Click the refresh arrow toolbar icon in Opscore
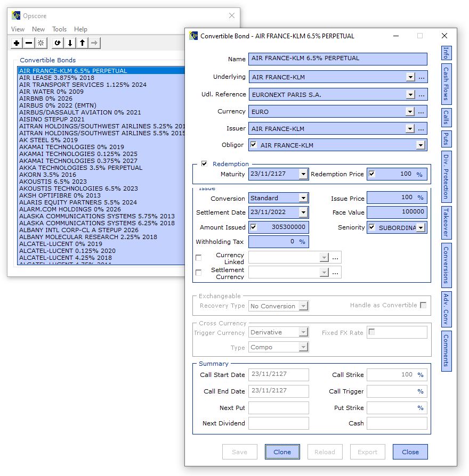The image size is (469, 476). point(58,43)
